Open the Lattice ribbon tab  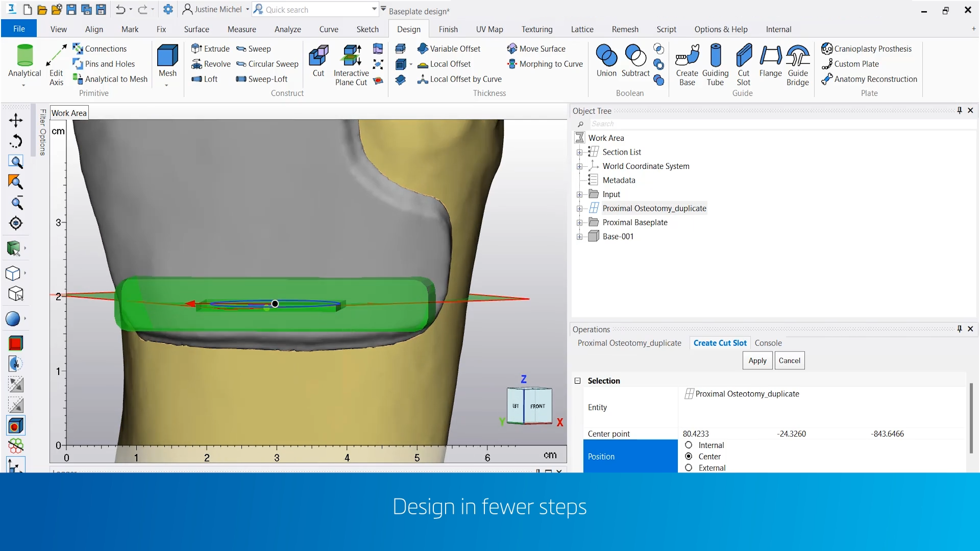click(582, 29)
